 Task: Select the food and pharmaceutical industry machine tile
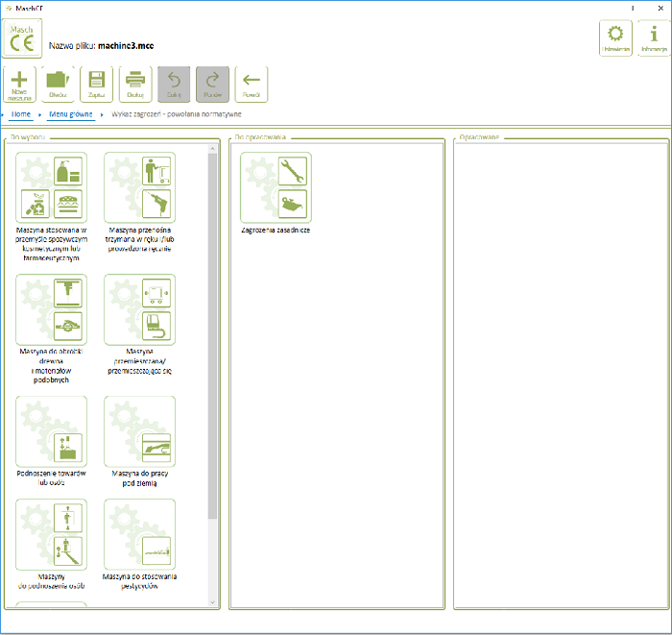(x=52, y=187)
